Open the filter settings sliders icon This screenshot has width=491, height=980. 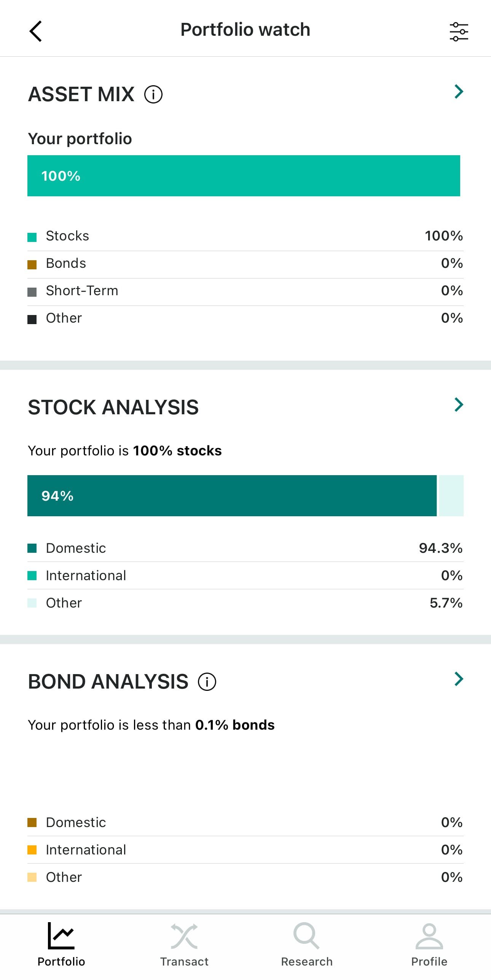tap(459, 31)
